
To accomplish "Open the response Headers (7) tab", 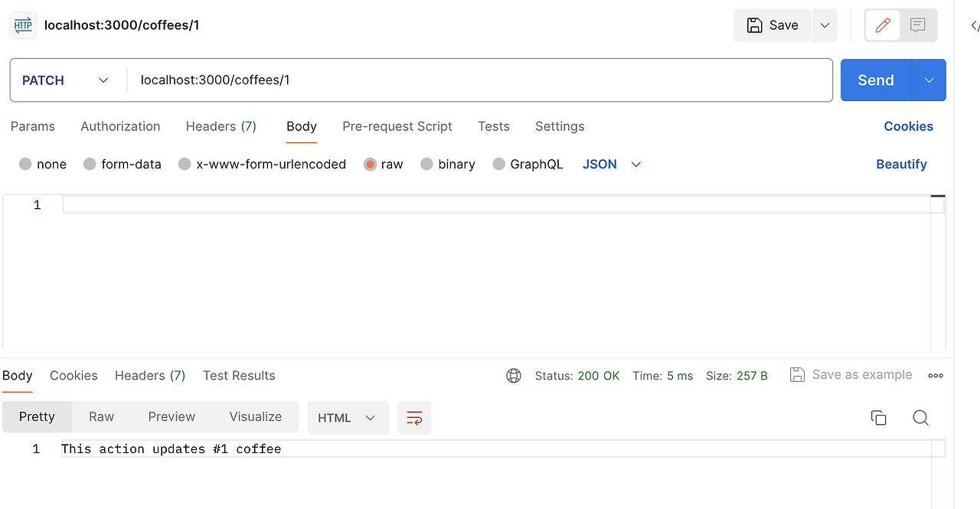I will 150,376.
